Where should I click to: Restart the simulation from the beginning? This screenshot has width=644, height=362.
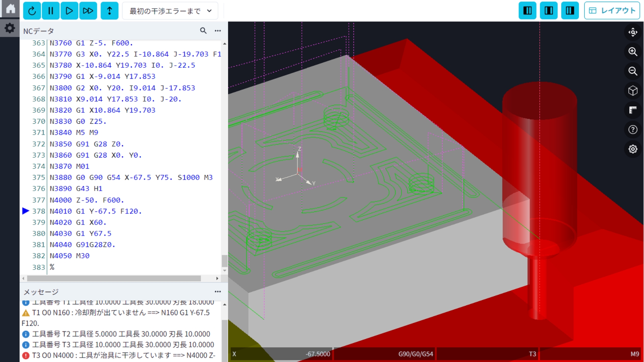(32, 10)
